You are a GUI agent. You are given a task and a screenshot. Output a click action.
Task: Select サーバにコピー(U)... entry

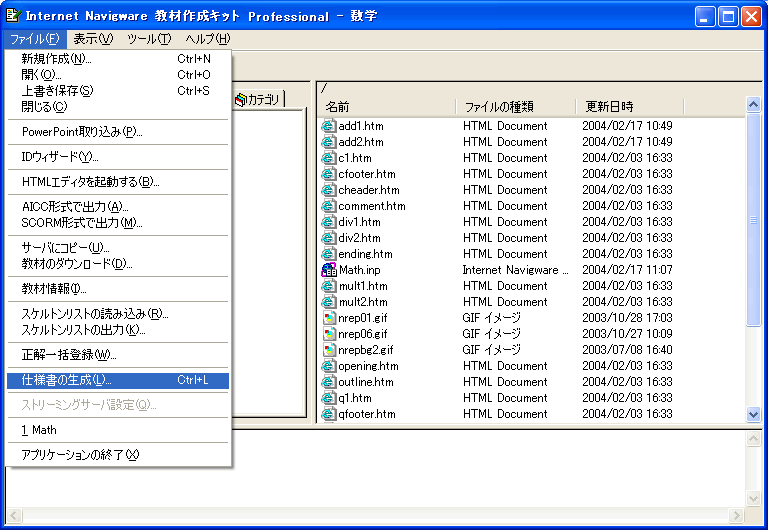pyautogui.click(x=118, y=248)
